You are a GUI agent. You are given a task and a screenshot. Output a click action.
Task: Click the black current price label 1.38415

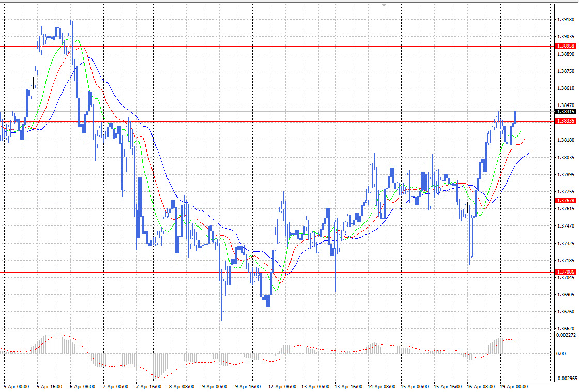coord(566,111)
